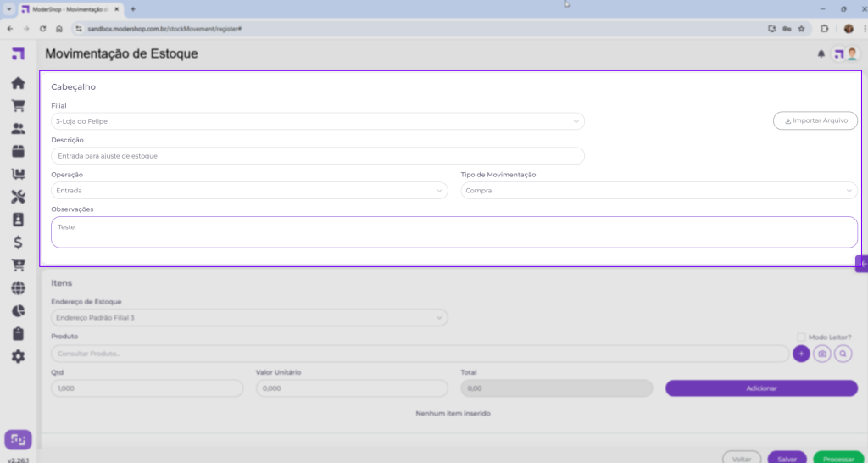Open the Tipo de Movimentação dropdown
Screen dimensions: 868x463
click(659, 191)
